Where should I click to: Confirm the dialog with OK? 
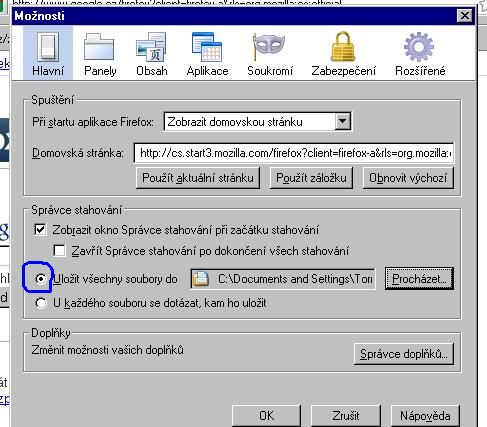(266, 416)
